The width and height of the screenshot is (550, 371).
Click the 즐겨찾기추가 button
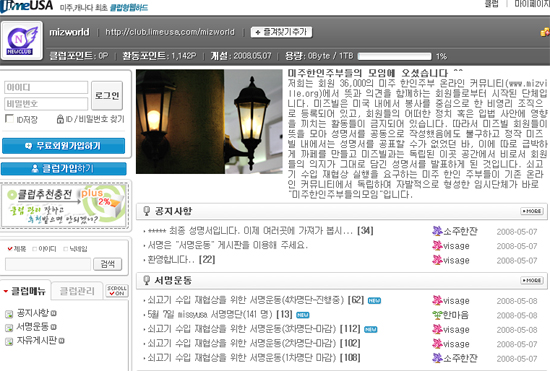(281, 32)
